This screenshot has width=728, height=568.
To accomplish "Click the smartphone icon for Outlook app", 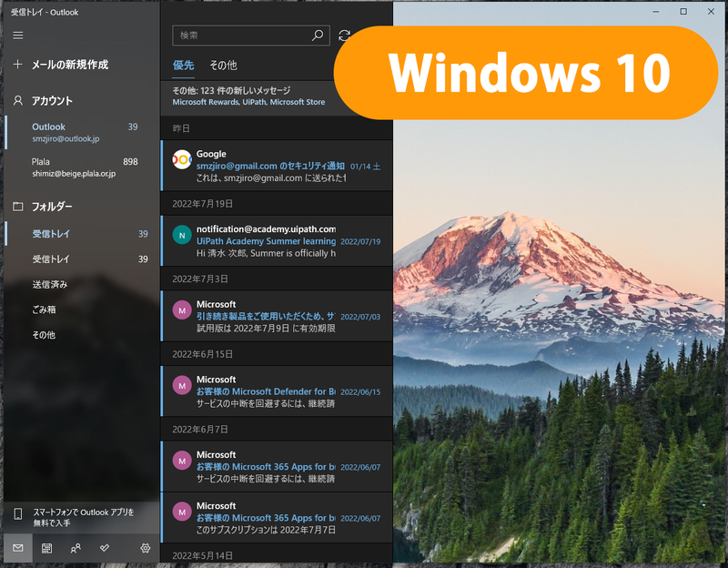I will 17,513.
